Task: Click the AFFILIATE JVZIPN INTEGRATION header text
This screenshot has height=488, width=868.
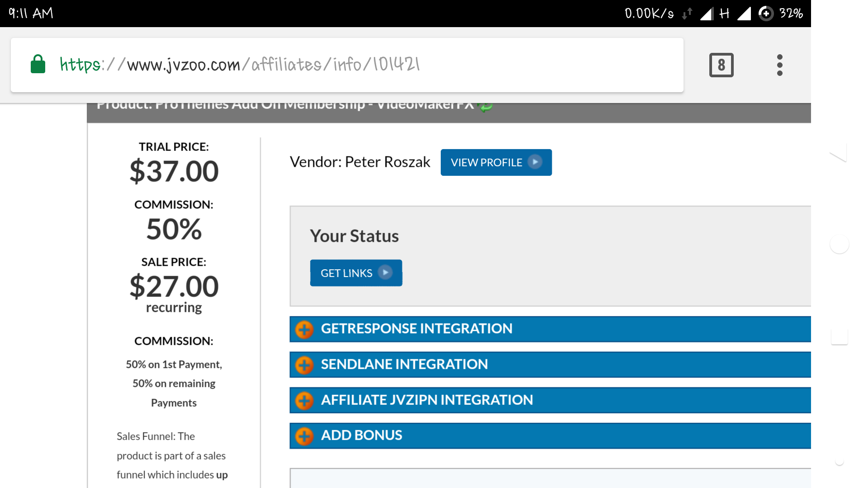Action: [x=427, y=400]
